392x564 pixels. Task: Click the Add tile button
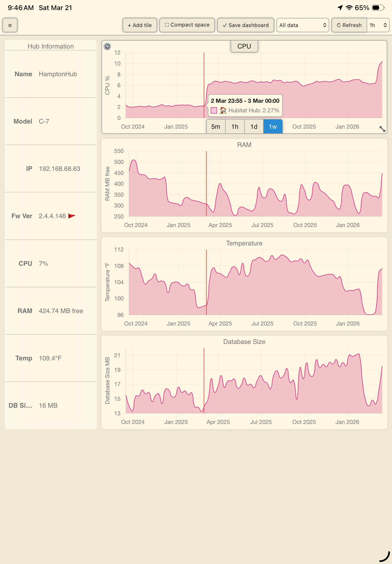click(x=140, y=25)
